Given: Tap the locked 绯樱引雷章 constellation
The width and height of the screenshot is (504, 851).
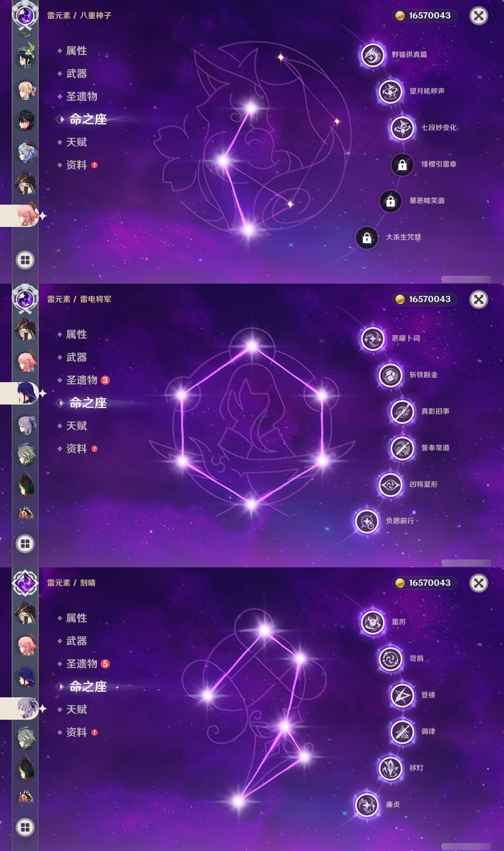Looking at the screenshot, I should tap(402, 164).
